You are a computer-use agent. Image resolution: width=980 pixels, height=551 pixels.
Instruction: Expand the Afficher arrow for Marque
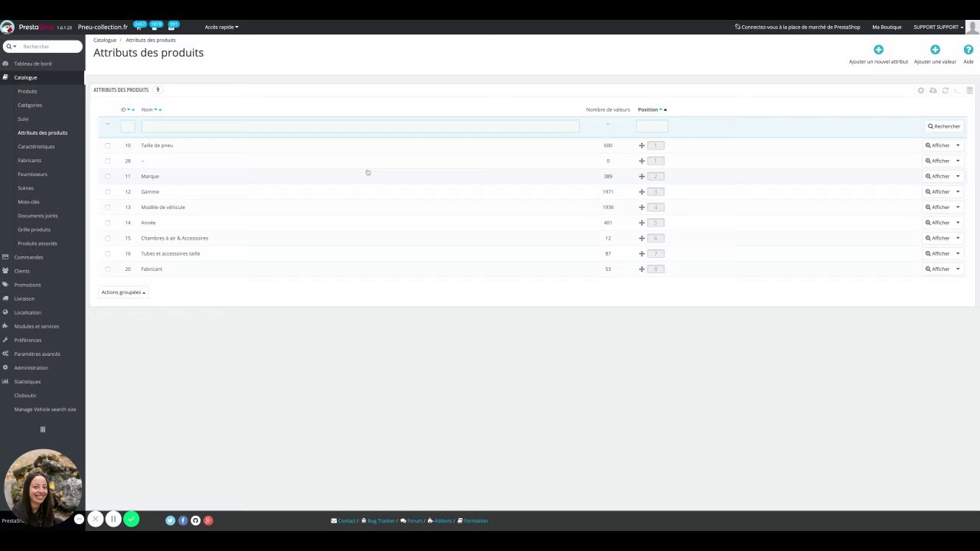coord(957,176)
